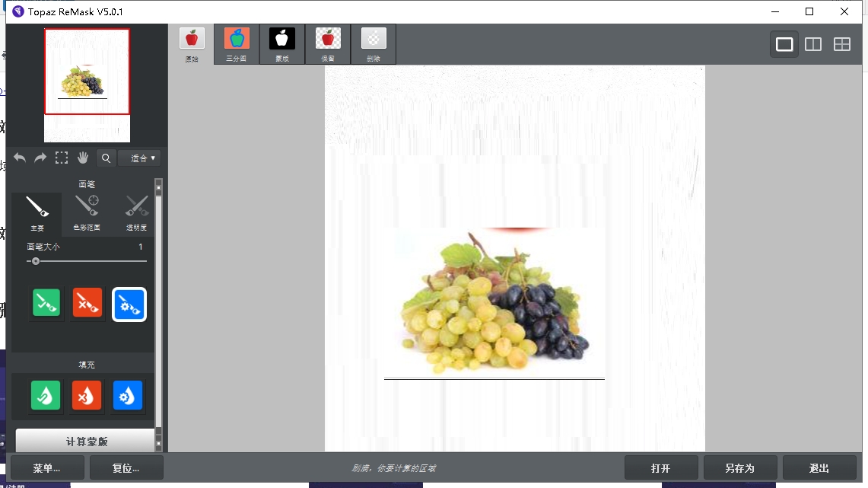Click the grapes image on canvas
The image size is (868, 488).
point(494,304)
